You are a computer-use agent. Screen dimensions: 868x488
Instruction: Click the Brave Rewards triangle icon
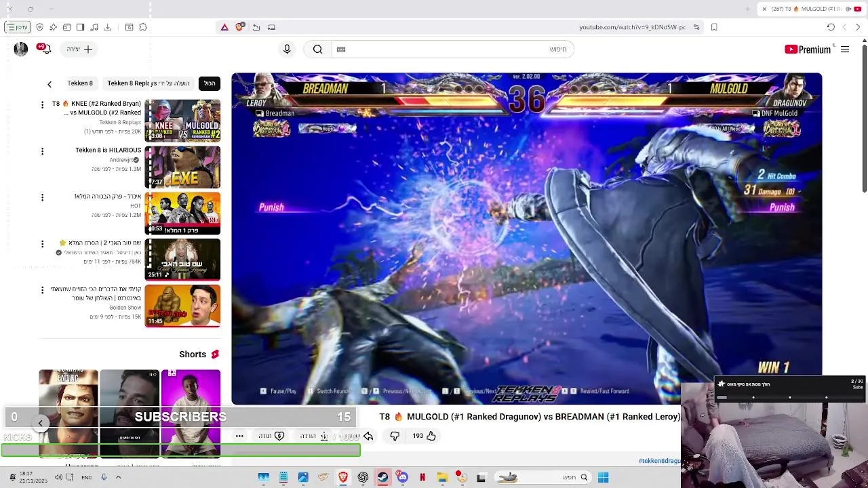pyautogui.click(x=224, y=27)
